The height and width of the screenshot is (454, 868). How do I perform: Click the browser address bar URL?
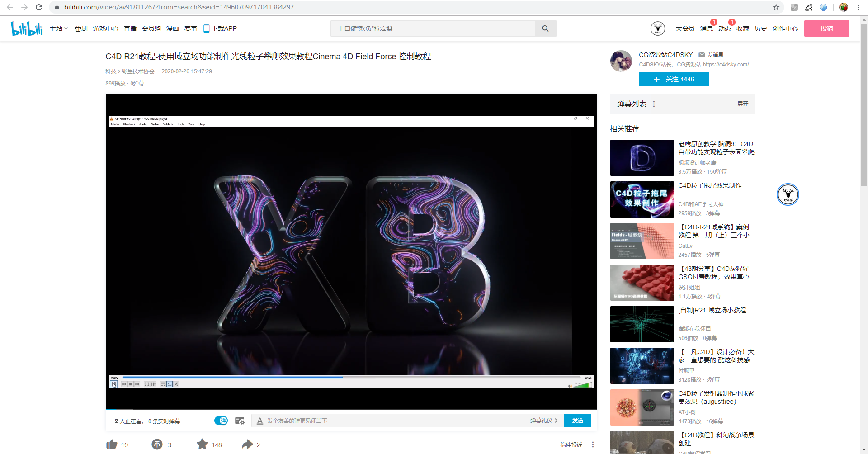click(179, 7)
